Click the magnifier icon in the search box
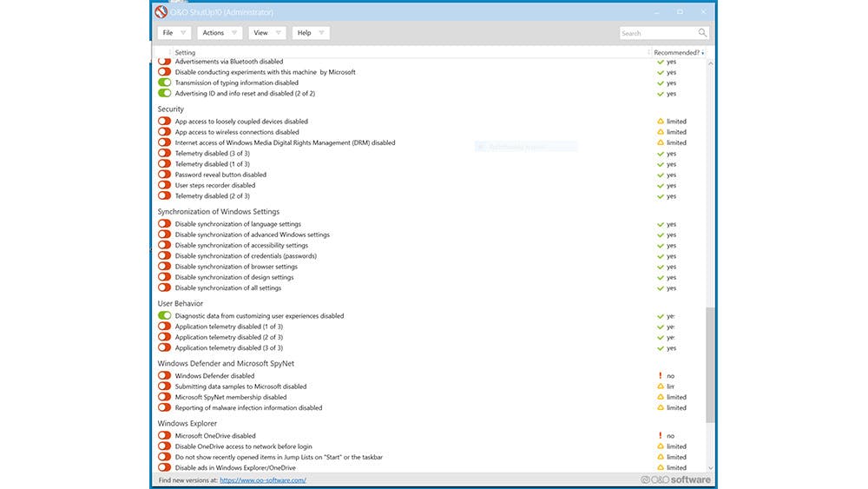 [702, 33]
